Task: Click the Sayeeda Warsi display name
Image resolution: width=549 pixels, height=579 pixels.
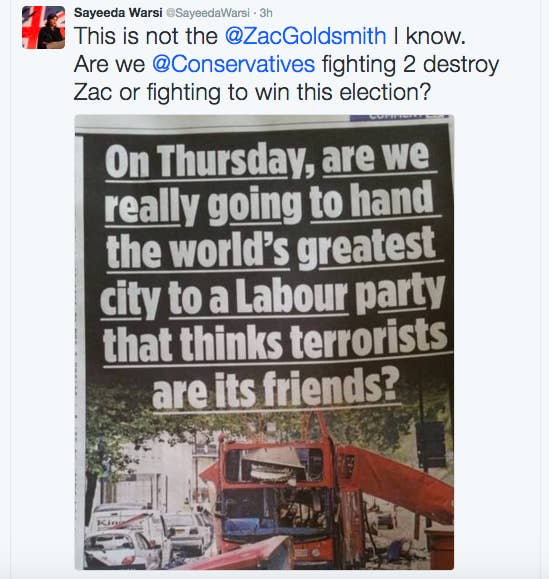Action: pos(118,13)
